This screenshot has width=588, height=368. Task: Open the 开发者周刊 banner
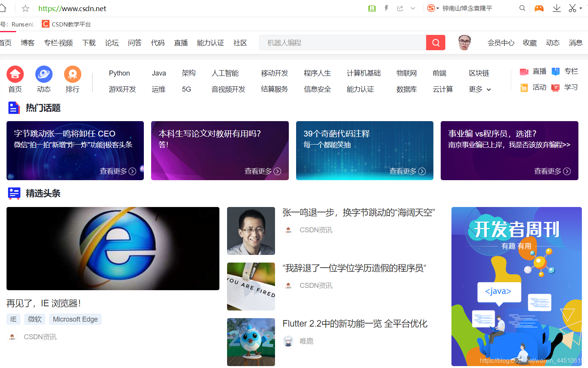click(x=516, y=286)
